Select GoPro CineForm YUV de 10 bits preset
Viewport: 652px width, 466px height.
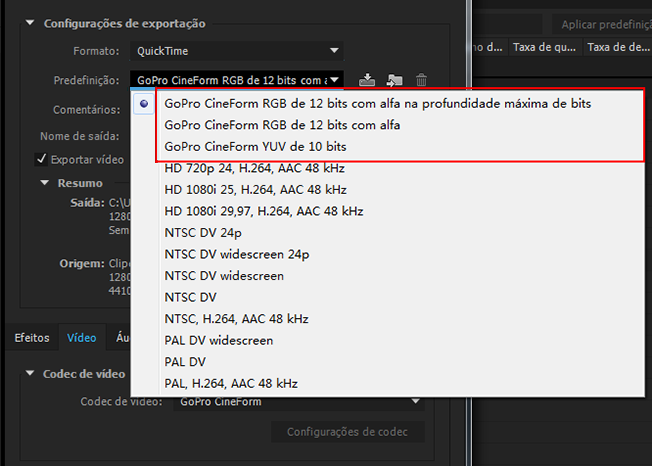(388, 147)
